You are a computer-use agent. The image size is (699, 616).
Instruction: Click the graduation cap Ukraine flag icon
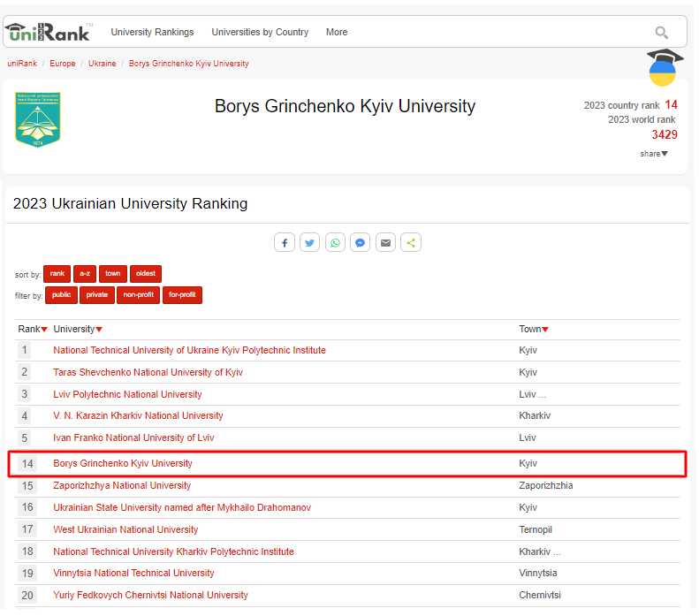[x=663, y=68]
